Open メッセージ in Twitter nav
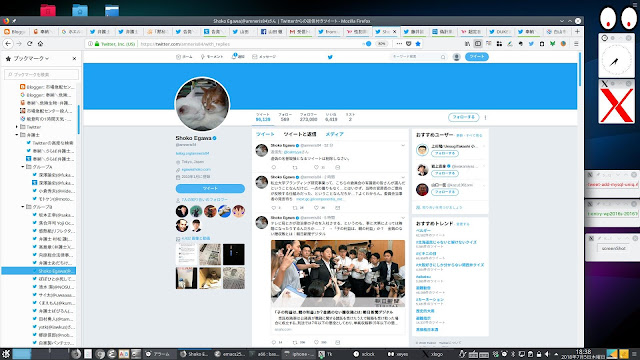The image size is (640, 360). tap(264, 57)
